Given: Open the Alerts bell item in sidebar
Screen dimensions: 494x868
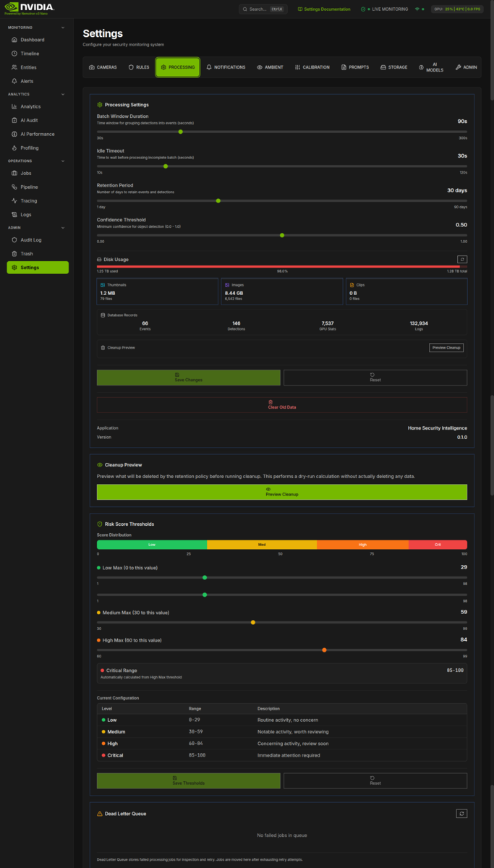Looking at the screenshot, I should [x=27, y=81].
